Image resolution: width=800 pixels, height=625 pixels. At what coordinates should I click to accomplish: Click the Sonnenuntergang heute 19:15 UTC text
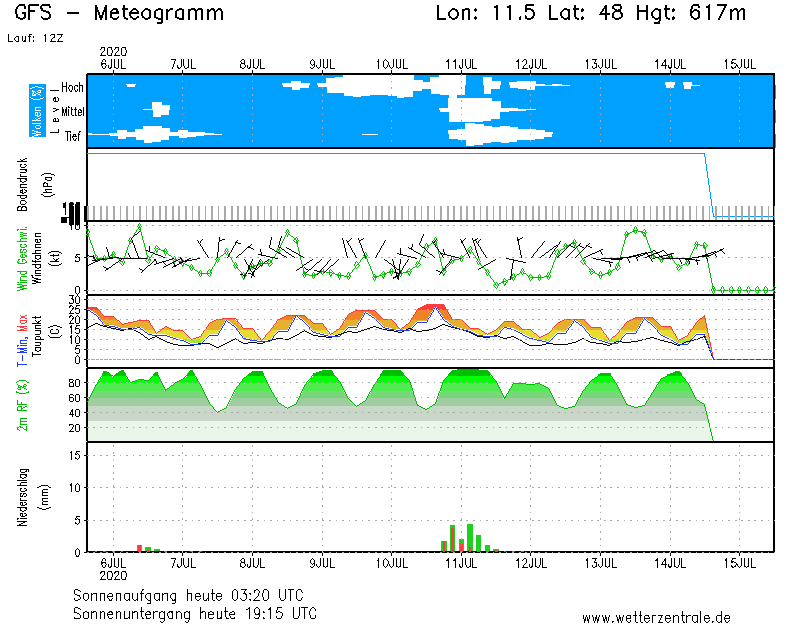pyautogui.click(x=197, y=613)
